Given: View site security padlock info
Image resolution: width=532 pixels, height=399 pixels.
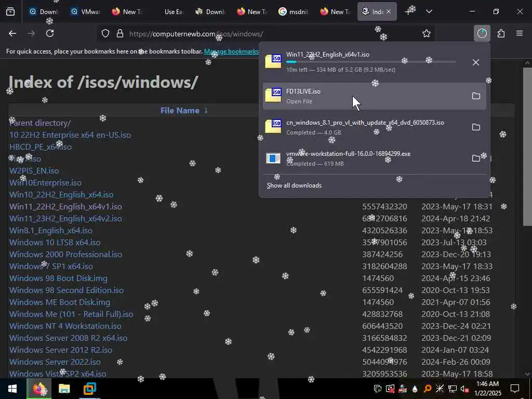Looking at the screenshot, I should 120,33.
